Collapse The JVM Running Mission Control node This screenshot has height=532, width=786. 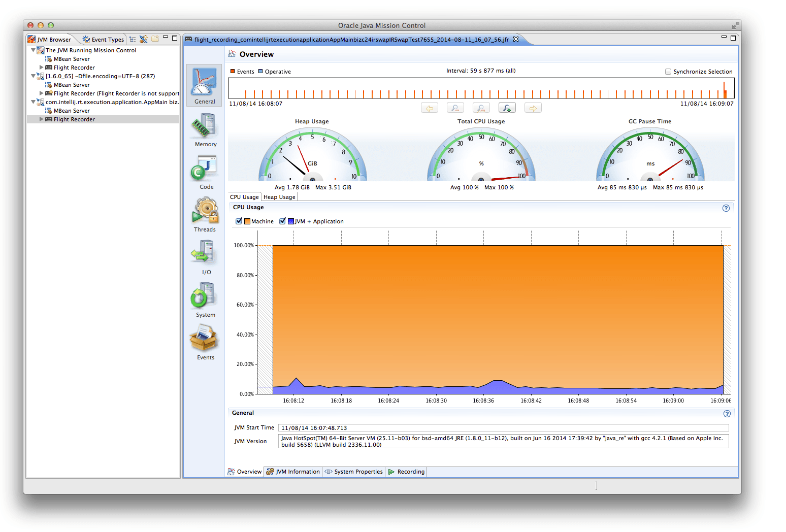pyautogui.click(x=34, y=50)
